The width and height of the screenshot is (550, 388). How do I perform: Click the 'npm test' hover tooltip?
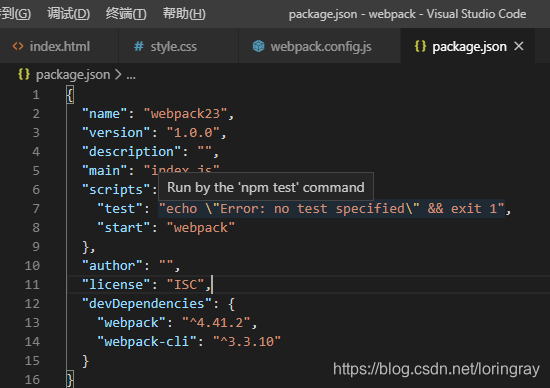pyautogui.click(x=266, y=187)
